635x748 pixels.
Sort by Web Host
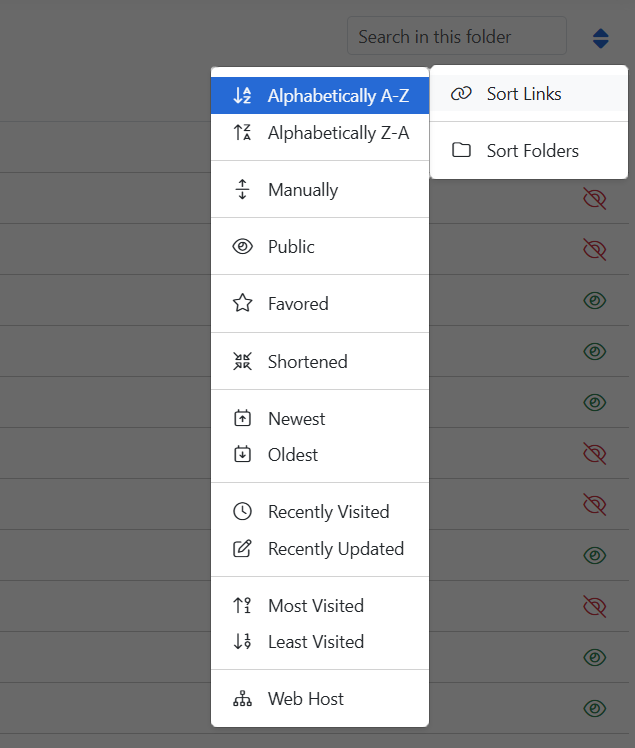[320, 698]
